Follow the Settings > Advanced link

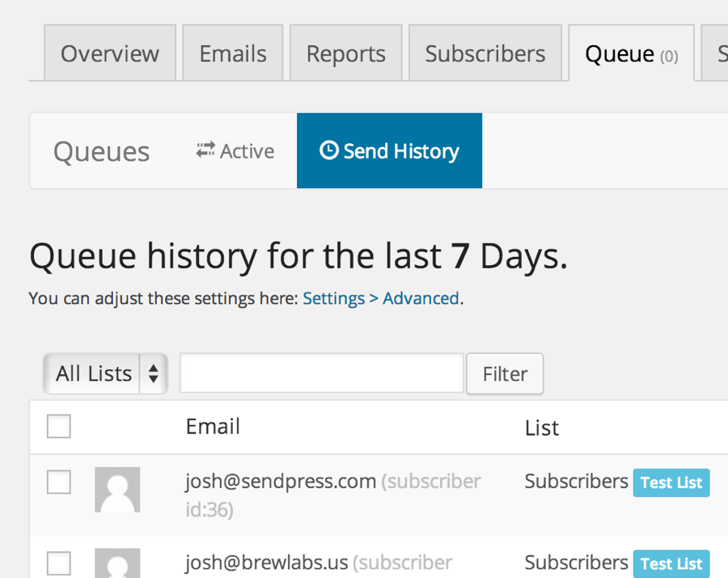click(381, 298)
